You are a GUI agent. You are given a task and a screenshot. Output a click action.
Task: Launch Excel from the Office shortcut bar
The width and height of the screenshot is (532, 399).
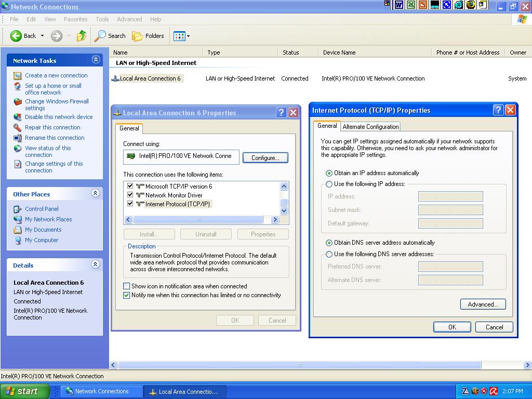point(411,5)
